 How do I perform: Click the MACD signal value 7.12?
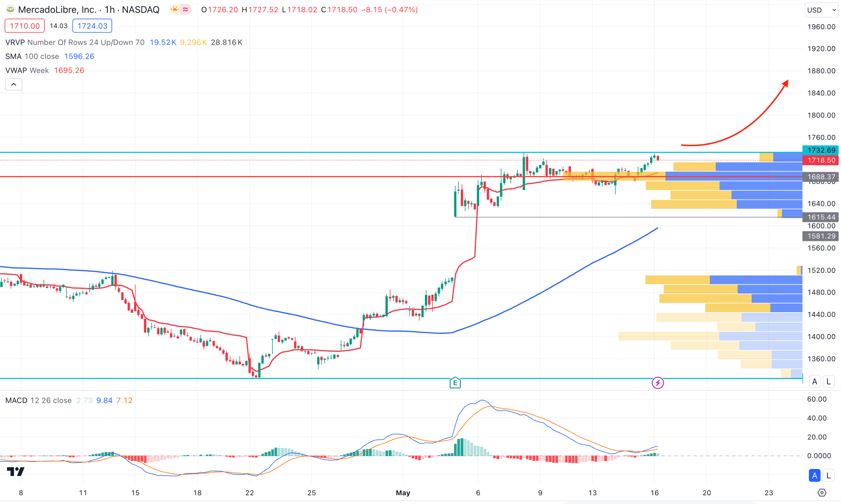[124, 400]
